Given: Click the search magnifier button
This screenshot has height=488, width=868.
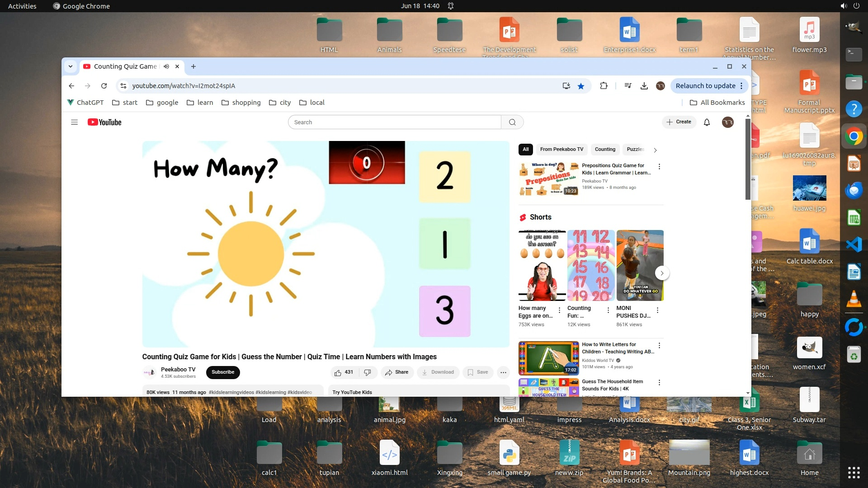Looking at the screenshot, I should [x=512, y=122].
